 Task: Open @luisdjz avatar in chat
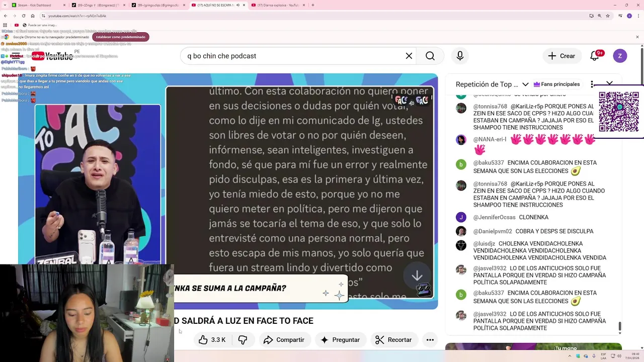point(461,246)
